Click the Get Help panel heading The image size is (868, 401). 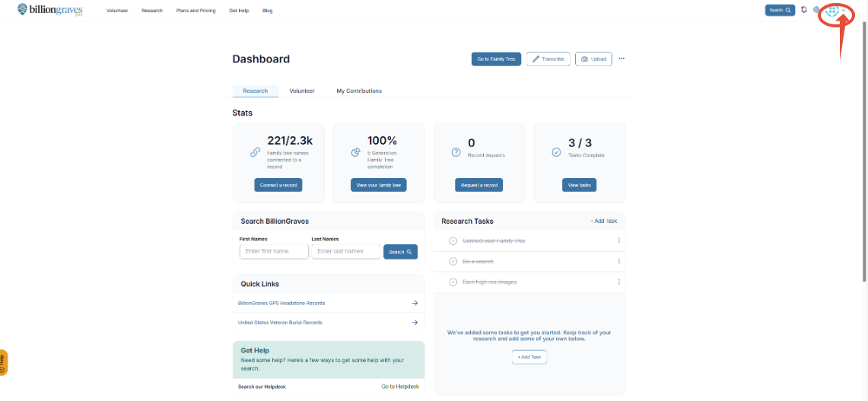point(255,350)
